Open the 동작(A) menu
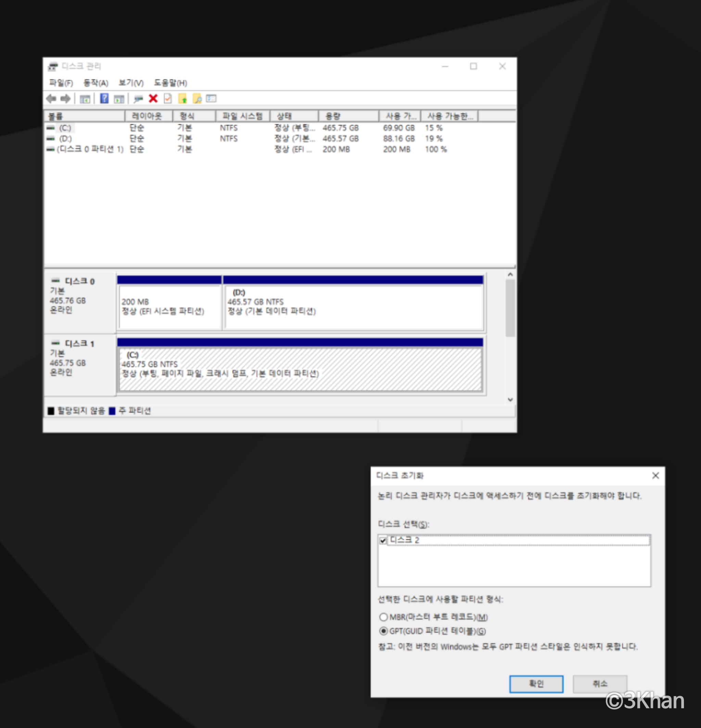 96,83
